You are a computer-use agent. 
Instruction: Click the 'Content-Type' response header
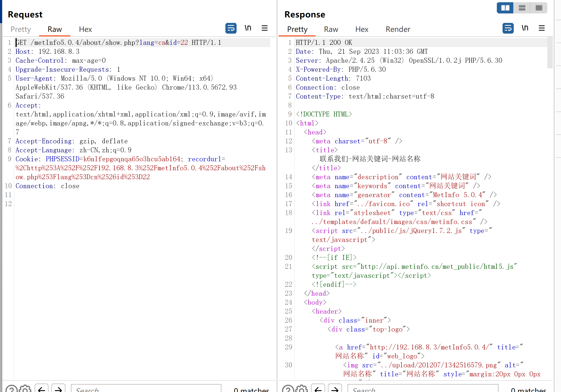pos(365,96)
